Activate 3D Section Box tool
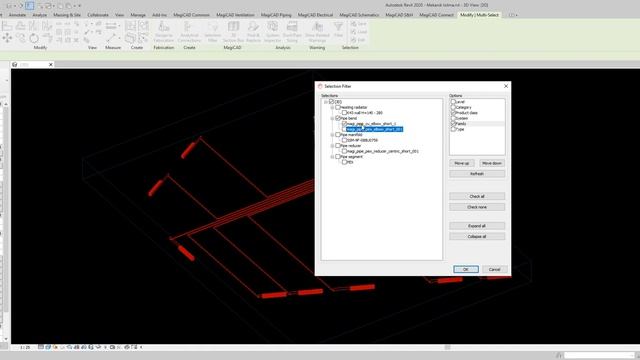Viewport: 640px width, 360px height. (233, 32)
